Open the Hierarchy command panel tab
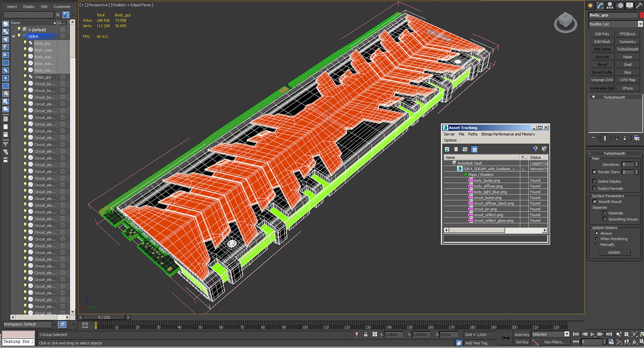Viewport: 644px width, 348px height. (610, 6)
